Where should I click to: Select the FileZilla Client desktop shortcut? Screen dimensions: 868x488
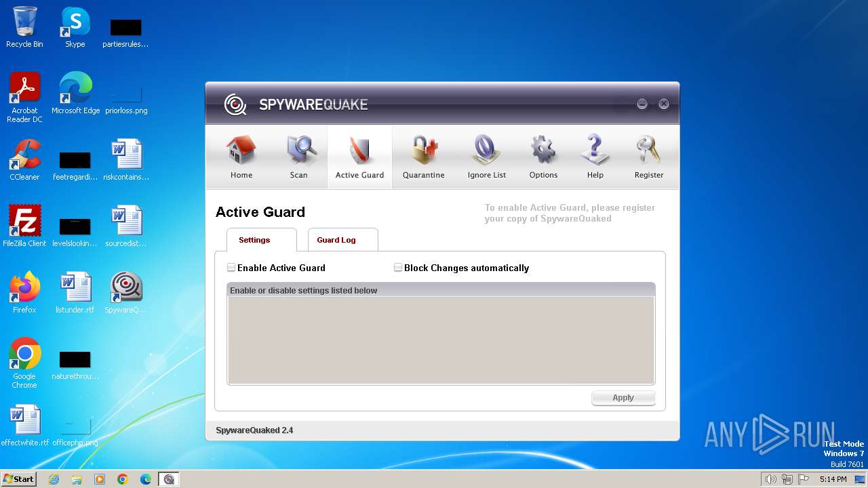click(x=24, y=226)
